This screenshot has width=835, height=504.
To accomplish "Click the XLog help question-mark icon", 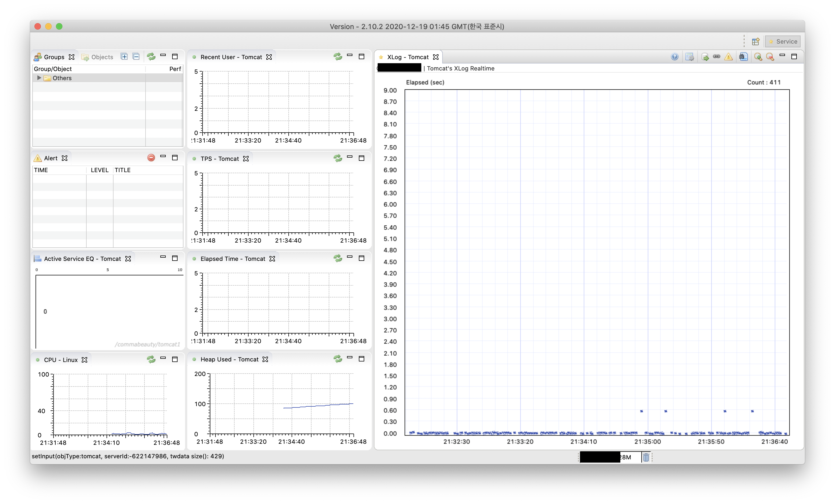I will (674, 57).
